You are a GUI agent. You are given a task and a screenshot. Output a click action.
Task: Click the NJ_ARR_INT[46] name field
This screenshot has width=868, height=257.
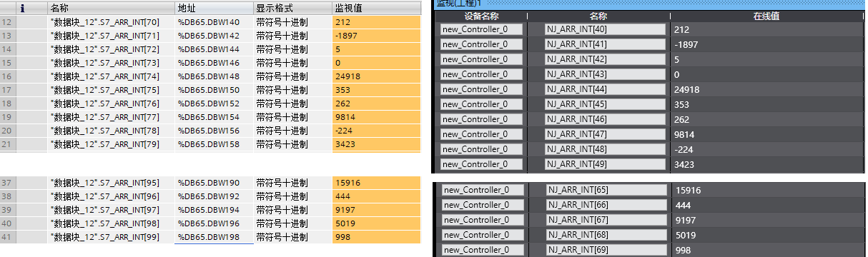[x=605, y=119]
